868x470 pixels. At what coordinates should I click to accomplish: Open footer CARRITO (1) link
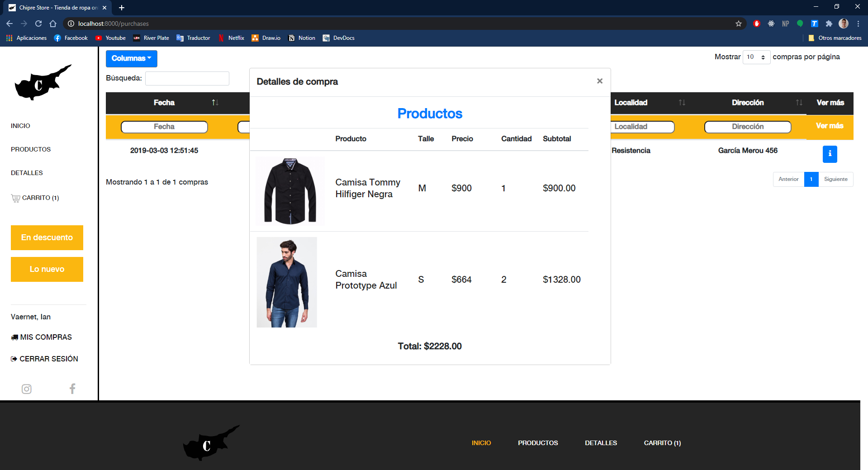point(662,443)
